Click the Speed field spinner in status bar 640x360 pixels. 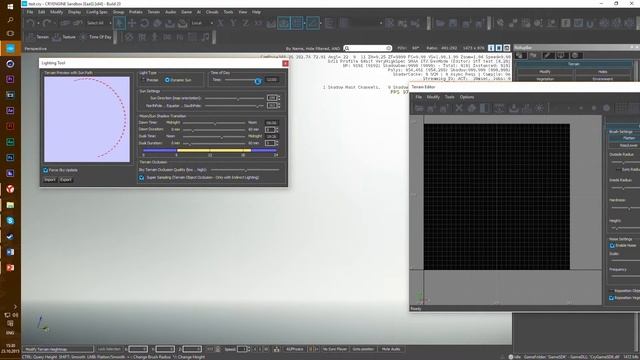[x=248, y=349]
